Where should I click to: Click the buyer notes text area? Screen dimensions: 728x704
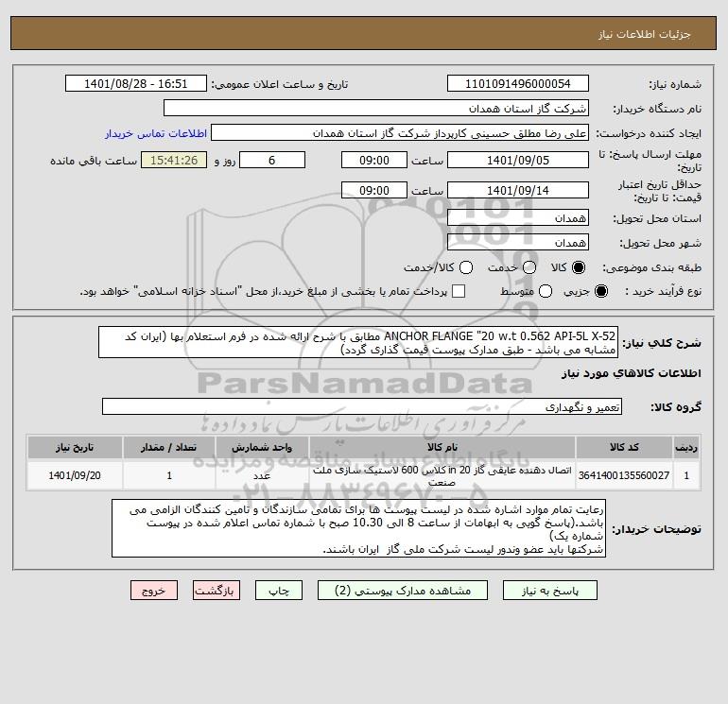tap(359, 528)
